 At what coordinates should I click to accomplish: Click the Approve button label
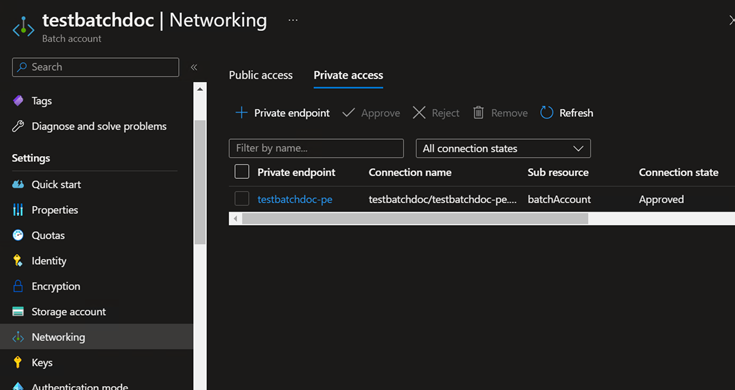pyautogui.click(x=380, y=113)
